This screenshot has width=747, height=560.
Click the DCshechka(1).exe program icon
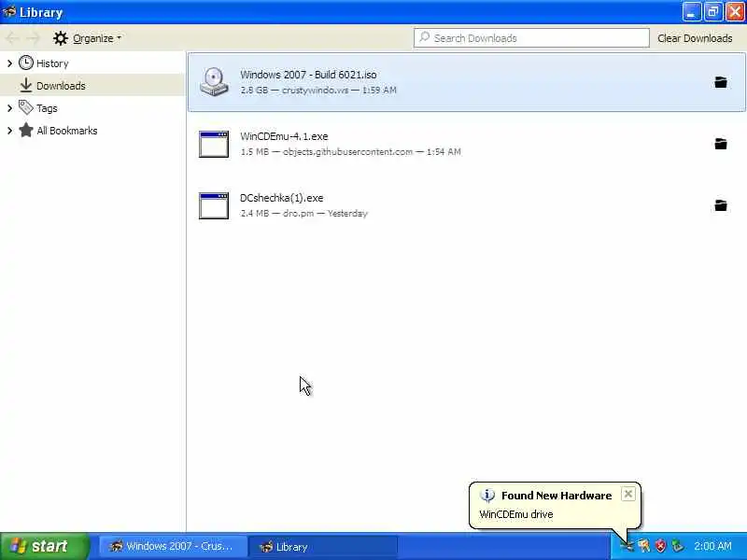tap(214, 205)
